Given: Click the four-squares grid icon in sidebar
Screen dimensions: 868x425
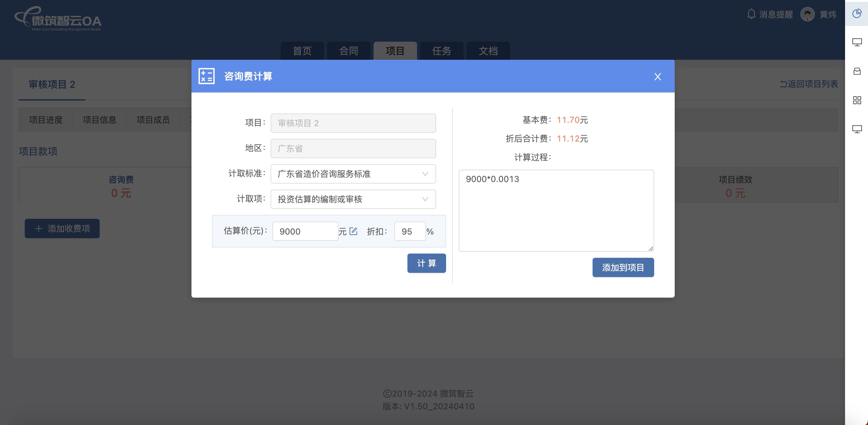Looking at the screenshot, I should 857,100.
